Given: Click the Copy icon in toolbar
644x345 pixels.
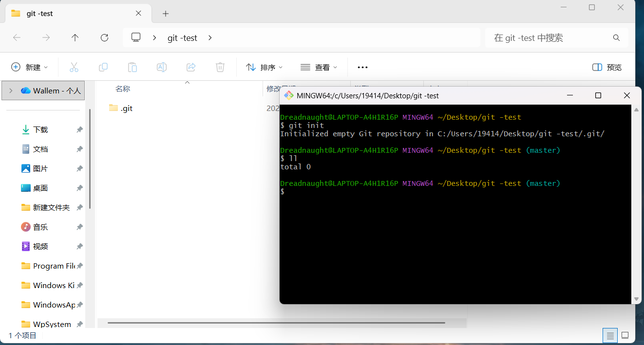Looking at the screenshot, I should coord(103,67).
